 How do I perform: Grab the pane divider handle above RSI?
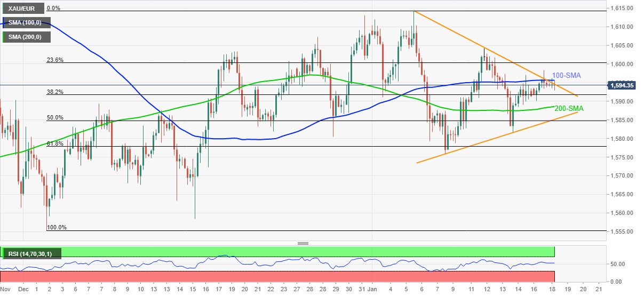click(303, 244)
